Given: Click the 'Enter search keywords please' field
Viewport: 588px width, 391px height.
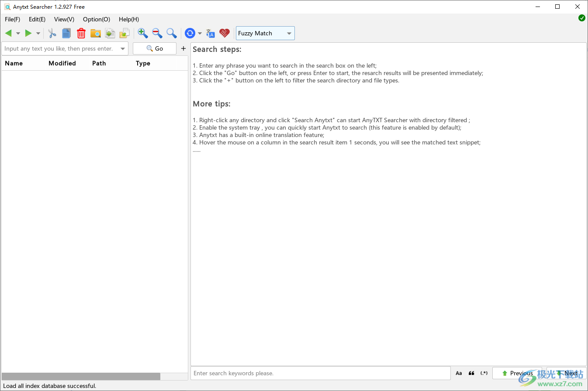Looking at the screenshot, I should pos(321,373).
